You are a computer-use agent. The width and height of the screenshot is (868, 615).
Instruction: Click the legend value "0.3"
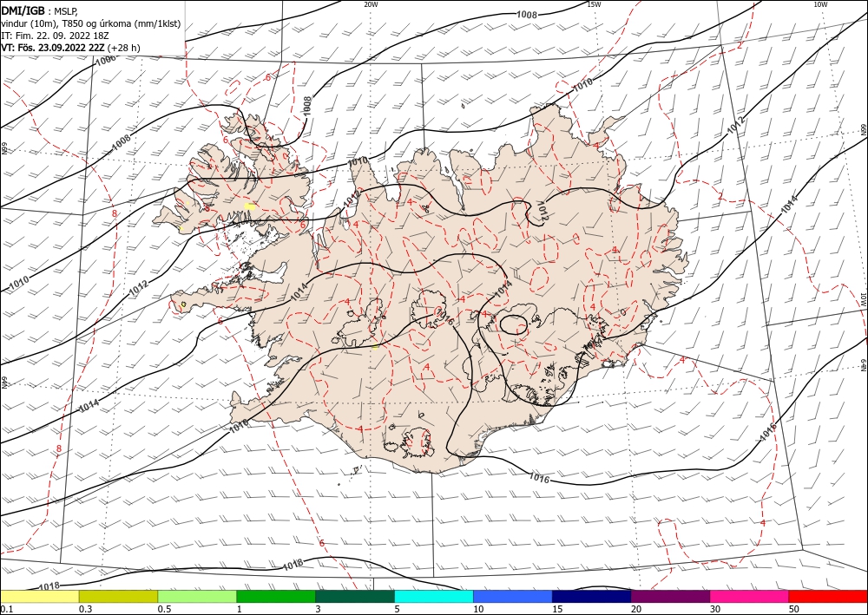click(x=85, y=609)
